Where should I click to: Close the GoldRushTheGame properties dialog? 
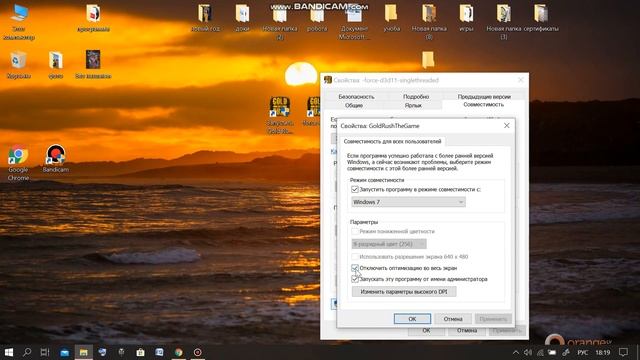(x=507, y=126)
